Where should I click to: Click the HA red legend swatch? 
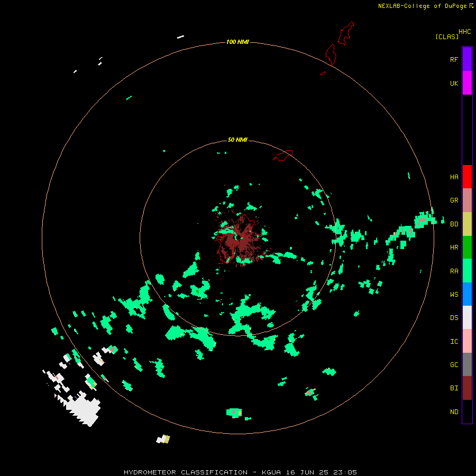[467, 177]
